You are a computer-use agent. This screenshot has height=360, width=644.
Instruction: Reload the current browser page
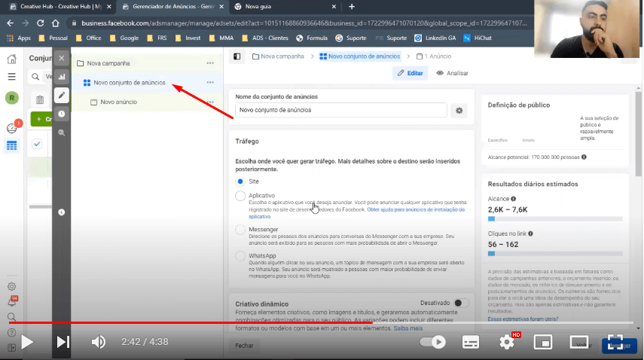click(40, 23)
